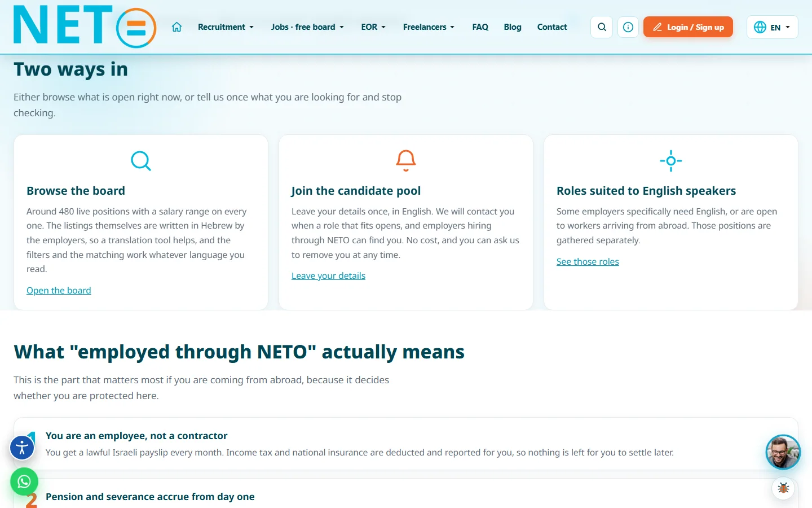
Task: Click the bell icon in candidate pool card
Action: [x=406, y=161]
